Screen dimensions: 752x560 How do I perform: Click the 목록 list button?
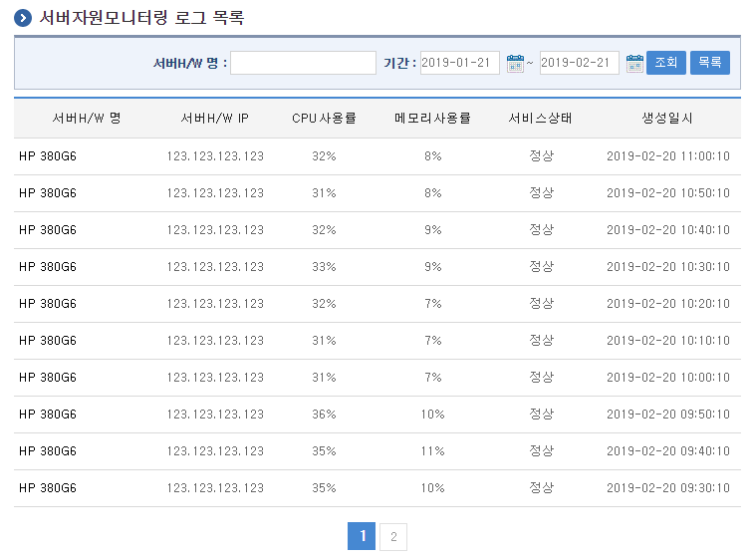[709, 63]
